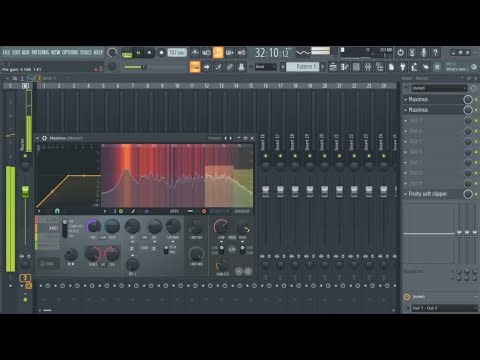Viewport: 480px width, 360px height.
Task: Click the pencil icon in Maximus analysis toolbar
Action: point(133,211)
